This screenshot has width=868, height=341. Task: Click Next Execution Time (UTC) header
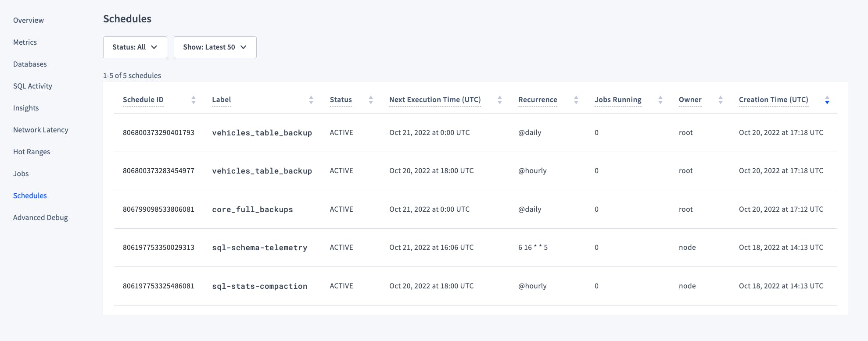435,99
